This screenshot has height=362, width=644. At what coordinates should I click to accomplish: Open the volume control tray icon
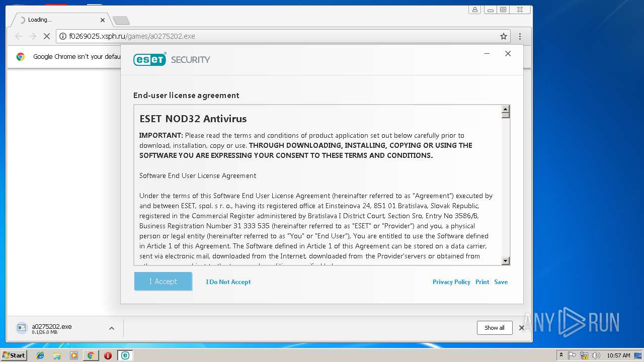[596, 355]
